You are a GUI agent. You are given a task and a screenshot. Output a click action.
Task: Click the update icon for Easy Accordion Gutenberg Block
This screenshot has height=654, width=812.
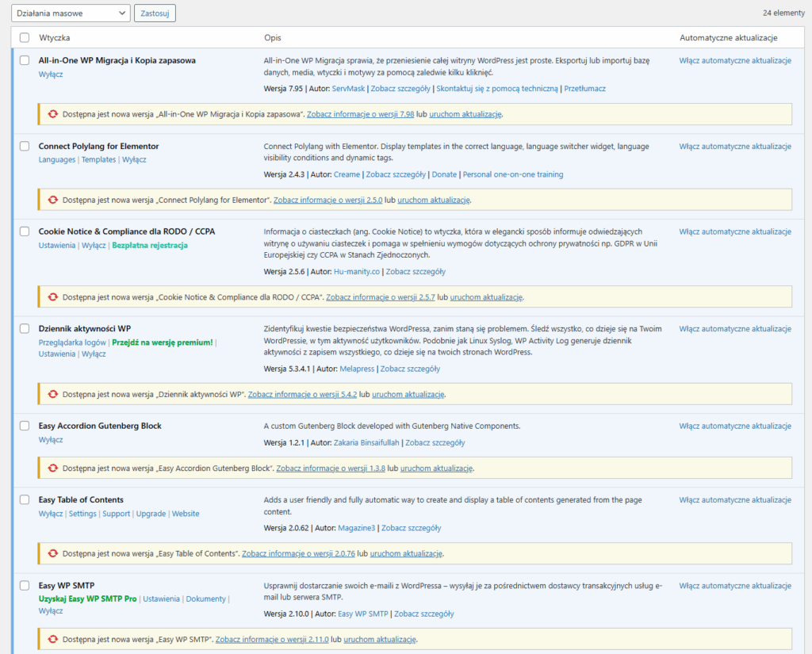click(x=52, y=468)
